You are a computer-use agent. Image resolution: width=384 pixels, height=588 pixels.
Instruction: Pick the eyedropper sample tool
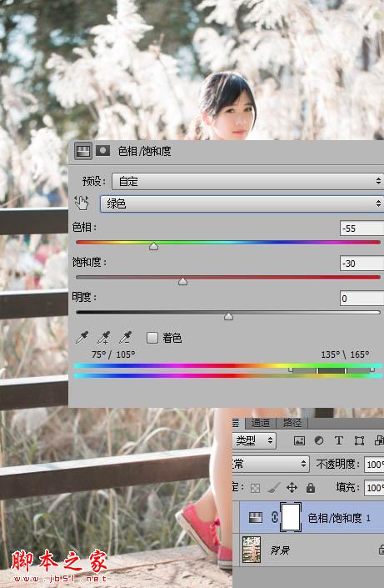pos(82,338)
